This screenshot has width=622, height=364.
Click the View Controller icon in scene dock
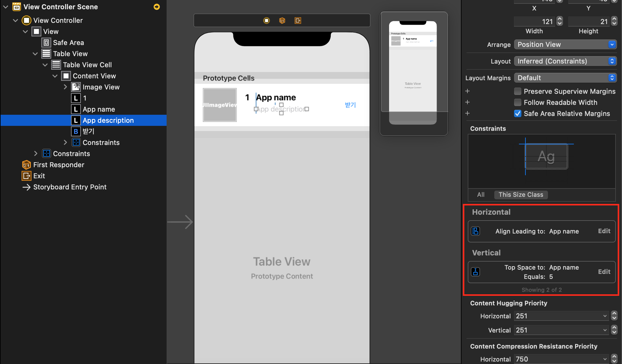click(x=267, y=21)
